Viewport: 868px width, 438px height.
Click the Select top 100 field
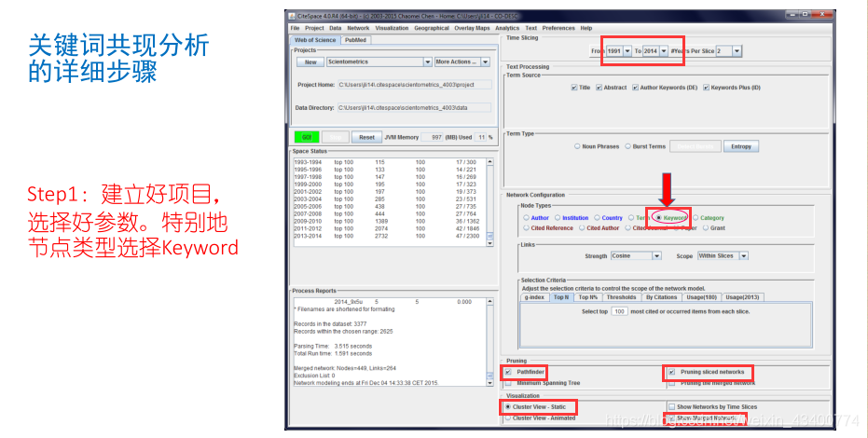(619, 312)
